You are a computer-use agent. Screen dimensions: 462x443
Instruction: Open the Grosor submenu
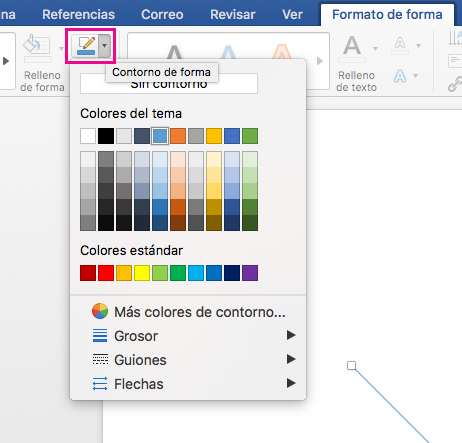[188, 336]
